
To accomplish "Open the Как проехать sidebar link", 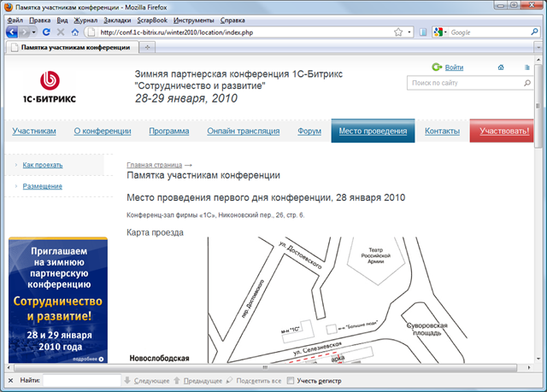I will (x=43, y=165).
